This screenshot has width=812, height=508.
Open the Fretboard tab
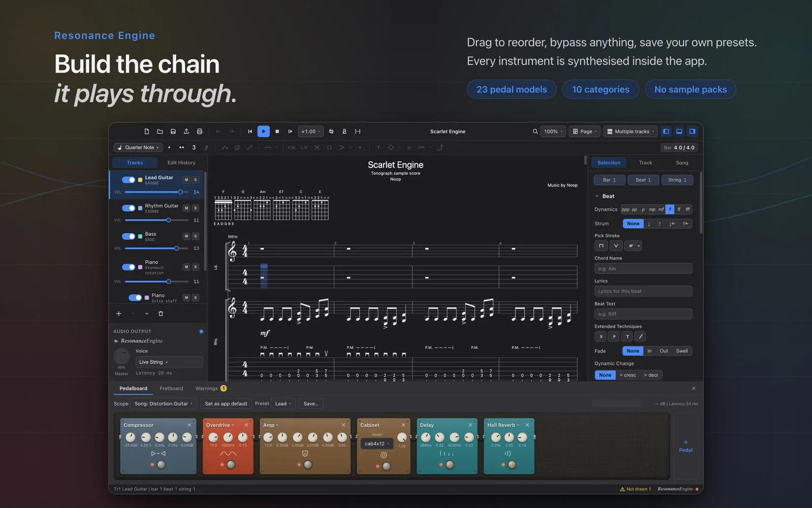tap(171, 389)
